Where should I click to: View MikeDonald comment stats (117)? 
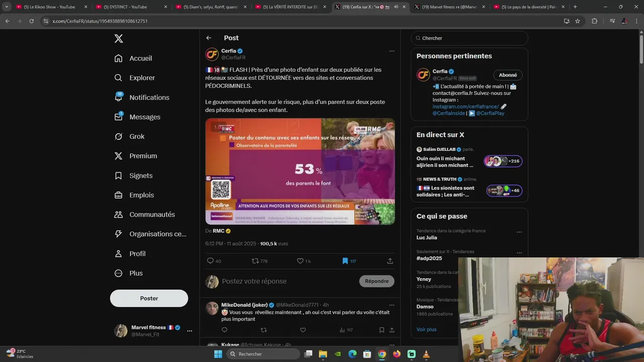346,330
